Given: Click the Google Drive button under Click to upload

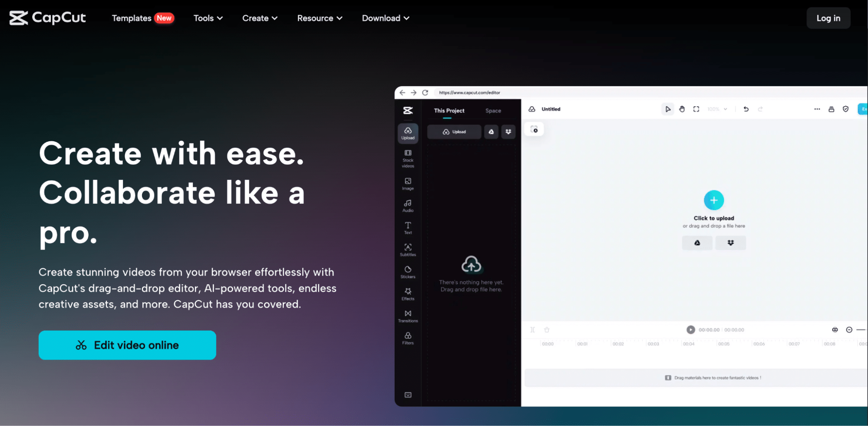Looking at the screenshot, I should [x=697, y=243].
